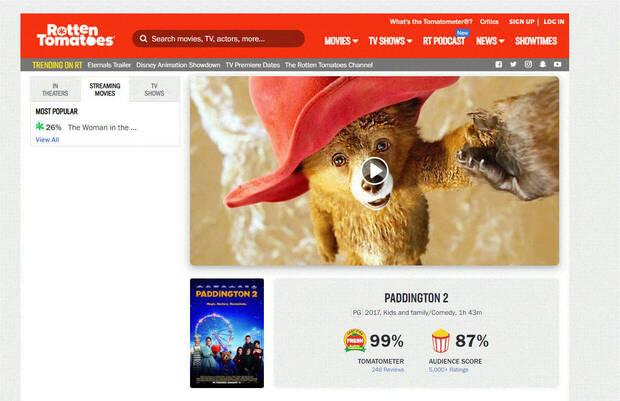Open the RT Podcast menu item

click(x=444, y=41)
